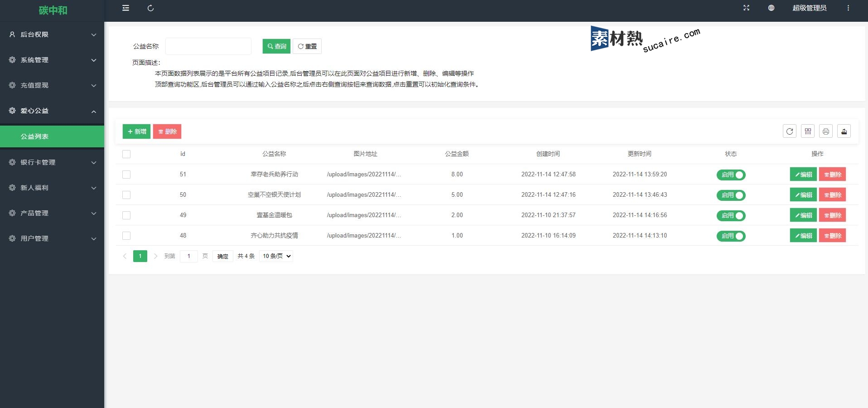Open the 银行卡管理 menu label
This screenshot has height=408, width=868.
(38, 162)
